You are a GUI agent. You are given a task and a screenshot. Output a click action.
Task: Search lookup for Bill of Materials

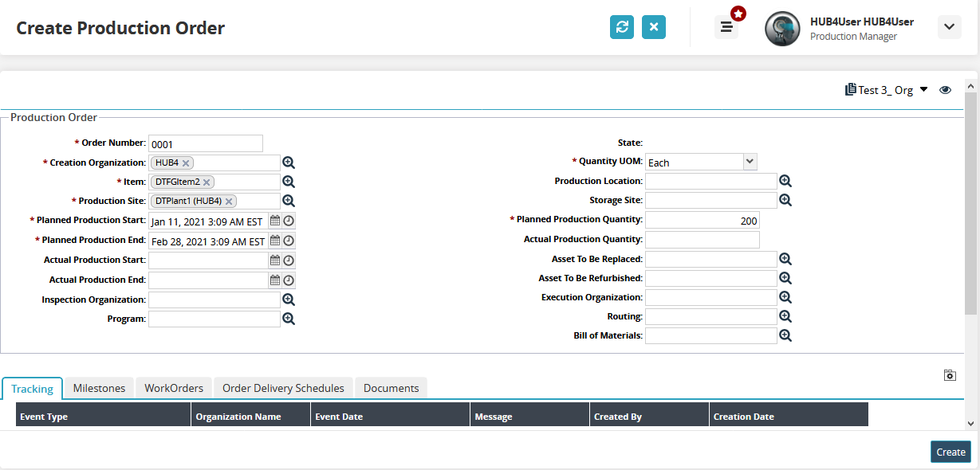(x=785, y=336)
